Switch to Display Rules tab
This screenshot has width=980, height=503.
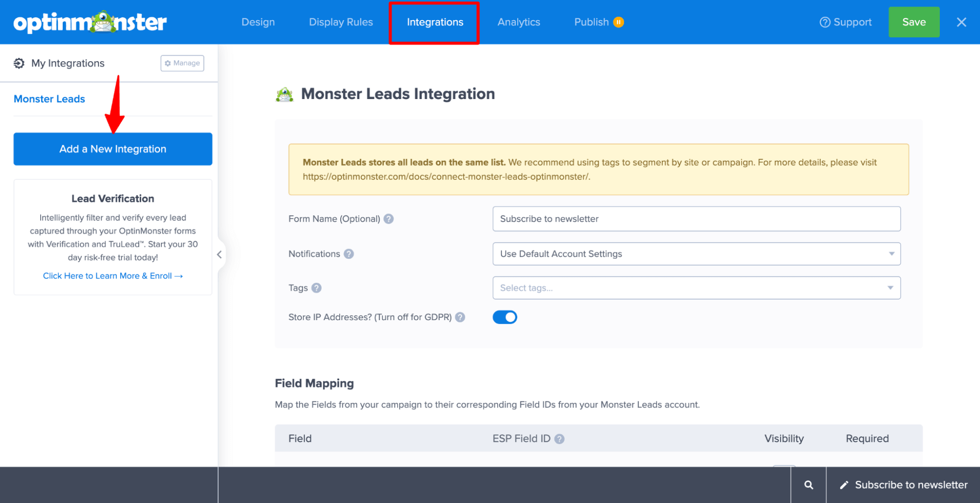click(x=341, y=22)
